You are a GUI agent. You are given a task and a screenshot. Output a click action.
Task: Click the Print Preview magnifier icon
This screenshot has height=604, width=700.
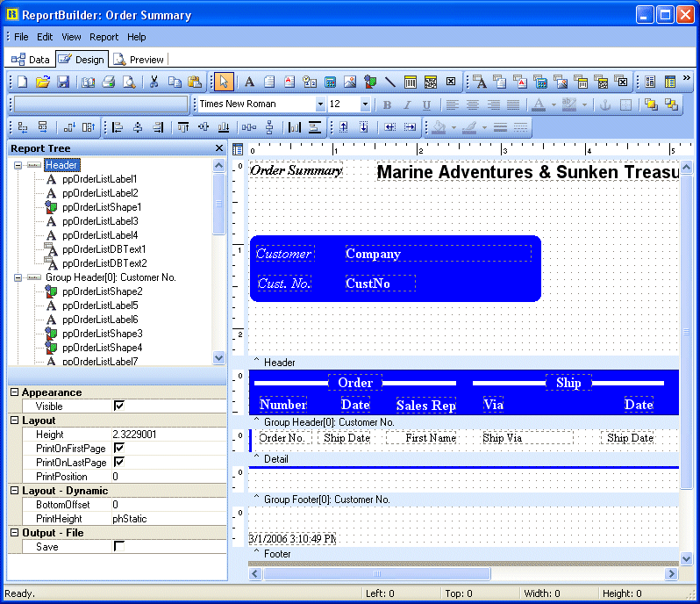pyautogui.click(x=129, y=82)
